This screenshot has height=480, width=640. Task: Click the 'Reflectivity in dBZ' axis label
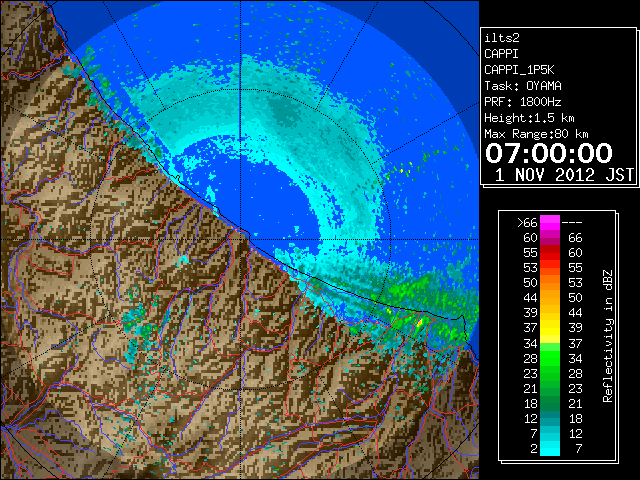608,336
